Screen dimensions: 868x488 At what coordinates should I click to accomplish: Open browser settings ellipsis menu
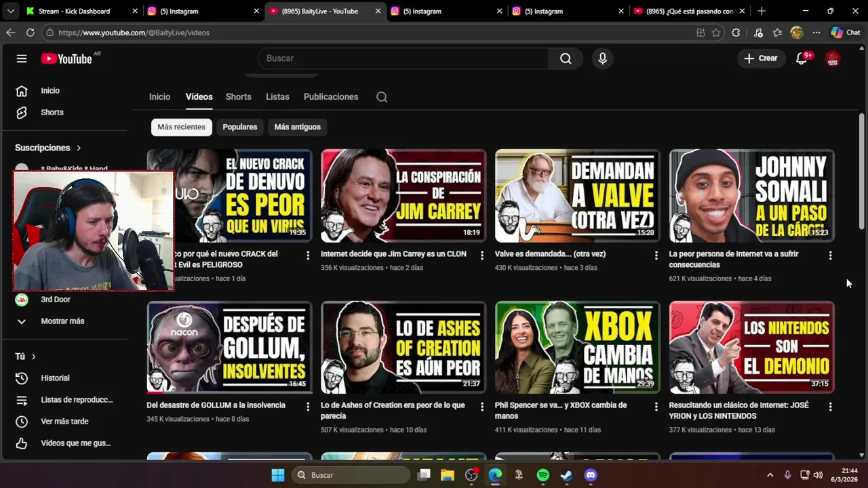[816, 33]
